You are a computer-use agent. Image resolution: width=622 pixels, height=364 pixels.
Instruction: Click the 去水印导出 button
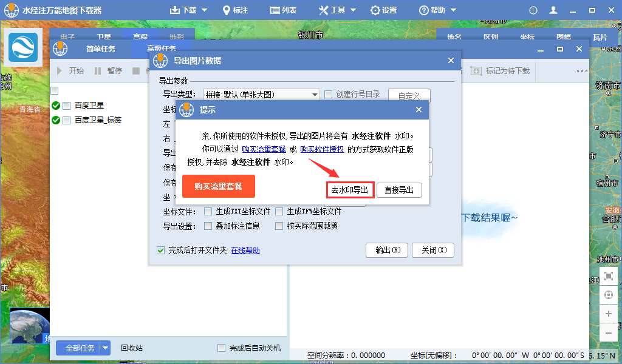tap(350, 190)
